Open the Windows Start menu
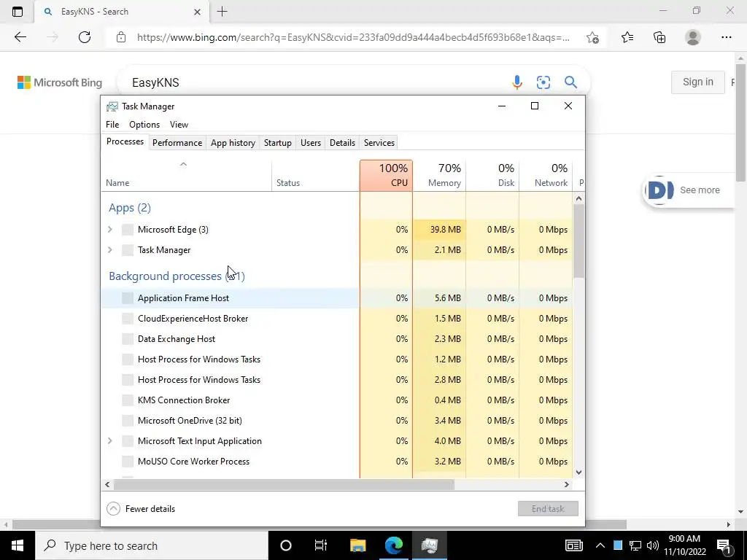Viewport: 747px width, 560px height. pos(18,545)
